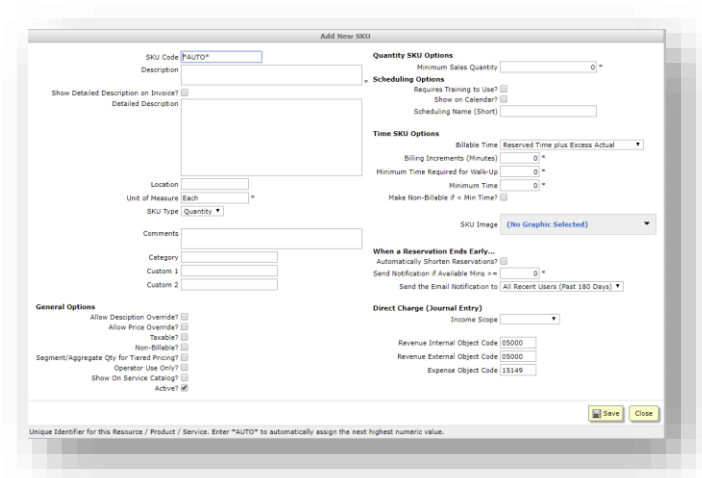Click Send Notification if Available Mins field

(519, 273)
